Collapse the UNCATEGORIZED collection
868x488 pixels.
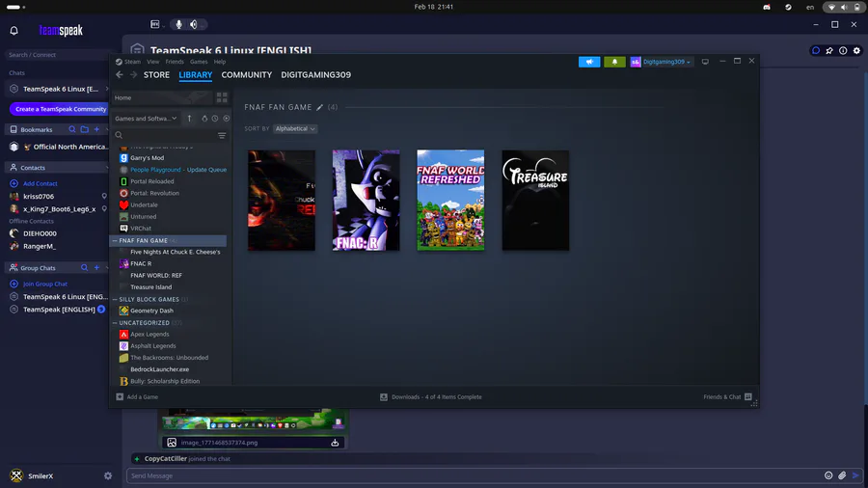click(x=115, y=322)
